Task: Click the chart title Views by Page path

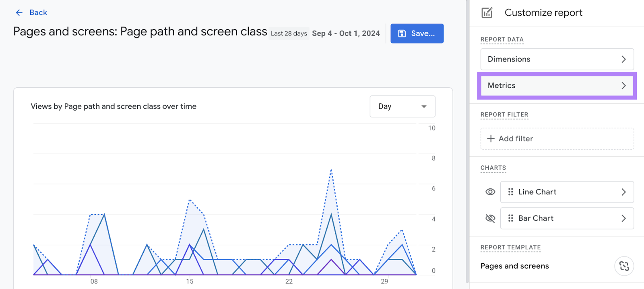Action: point(114,106)
